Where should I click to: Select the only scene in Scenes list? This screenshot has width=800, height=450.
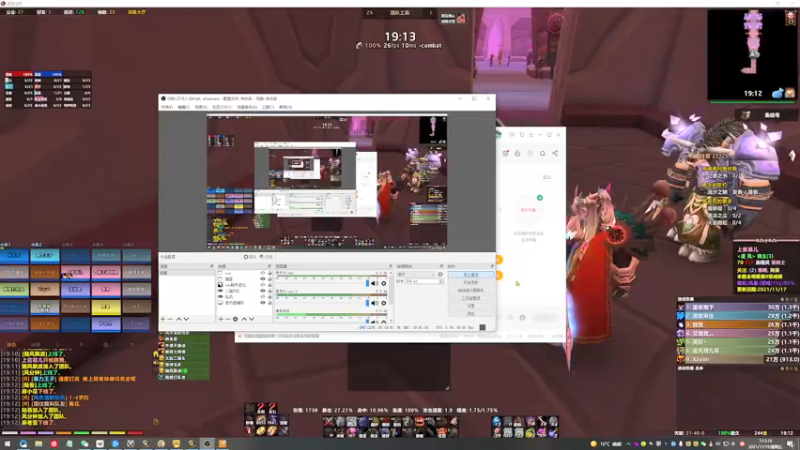[187, 273]
